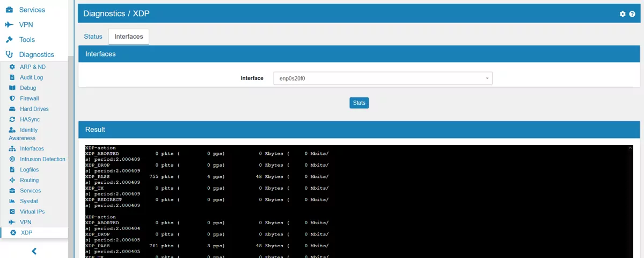Click the XDP icon in sidebar
The width and height of the screenshot is (644, 258).
[13, 233]
